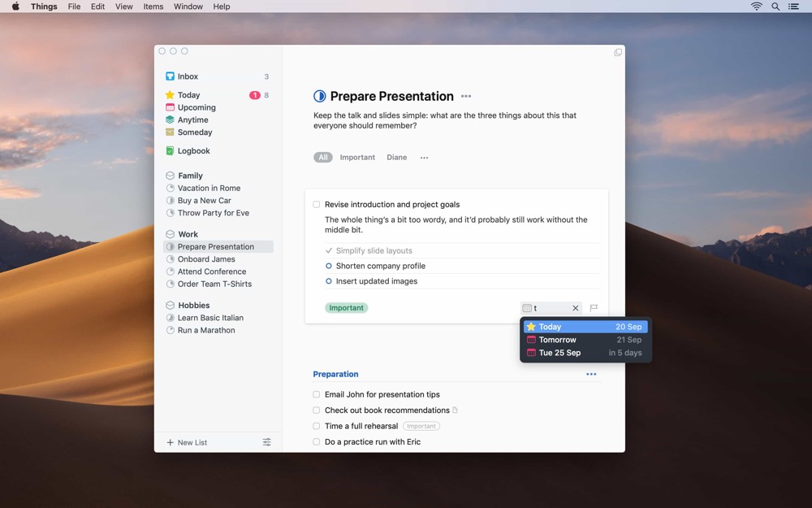Open the Apple menu
Screen dimensions: 812x508
[15, 7]
